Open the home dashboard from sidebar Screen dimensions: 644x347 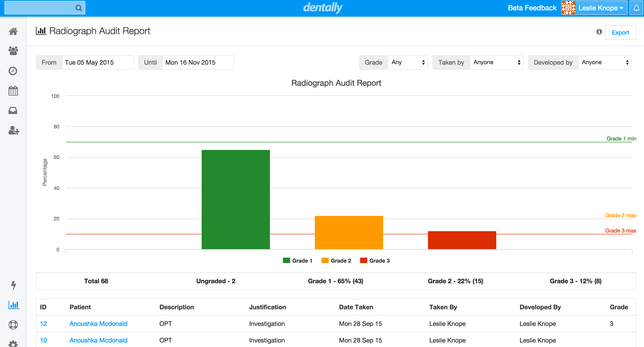point(13,31)
